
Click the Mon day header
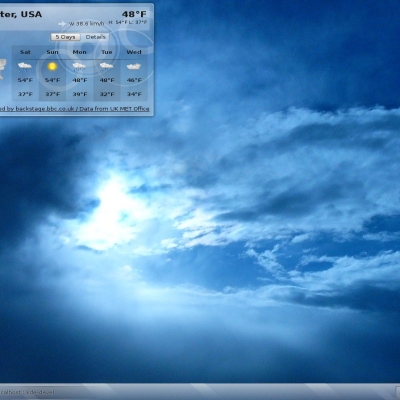coord(79,52)
